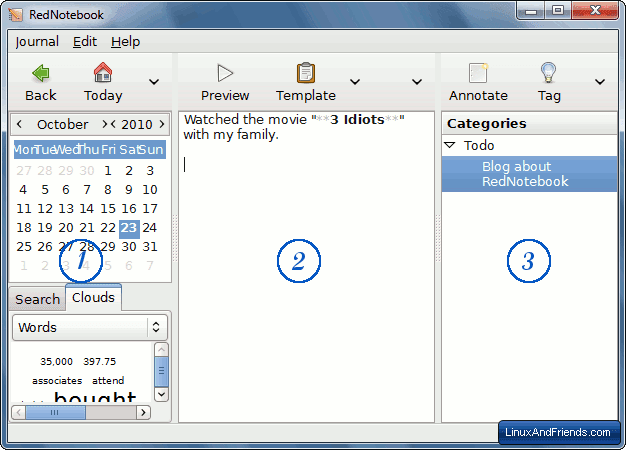Screen dimensions: 626x450
Task: Go to next year after 2010
Action: (162, 124)
